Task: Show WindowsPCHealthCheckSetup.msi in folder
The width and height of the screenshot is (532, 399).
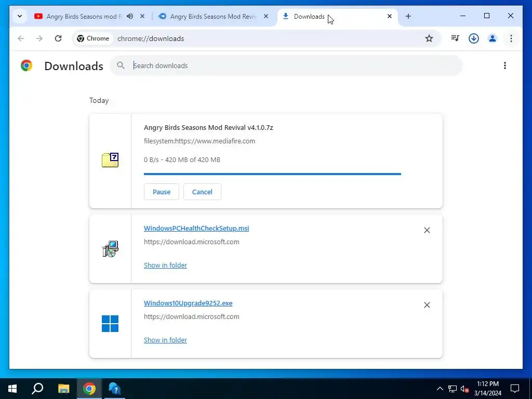Action: point(165,265)
